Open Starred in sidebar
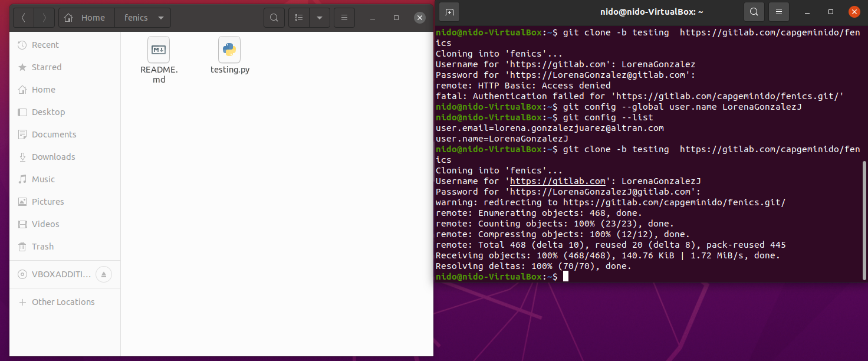This screenshot has height=361, width=868. click(x=65, y=67)
